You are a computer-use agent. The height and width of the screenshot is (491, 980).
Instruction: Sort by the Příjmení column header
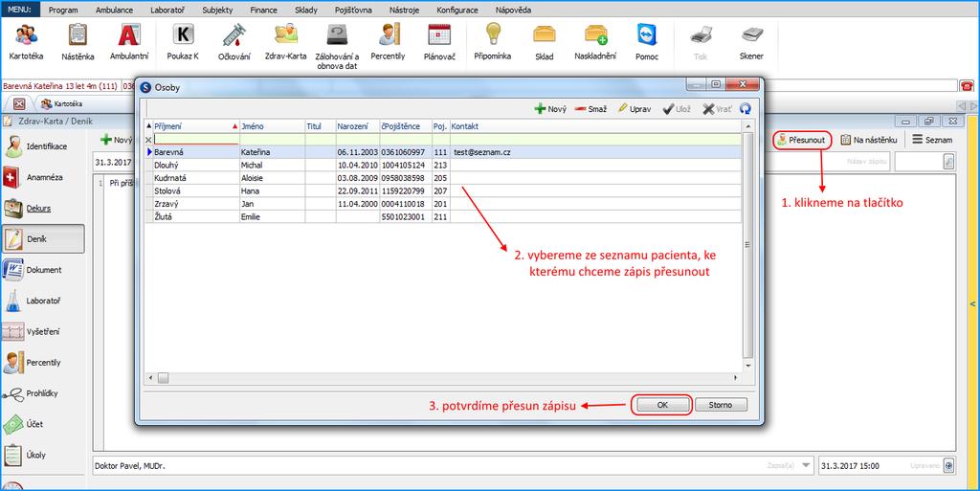(196, 126)
